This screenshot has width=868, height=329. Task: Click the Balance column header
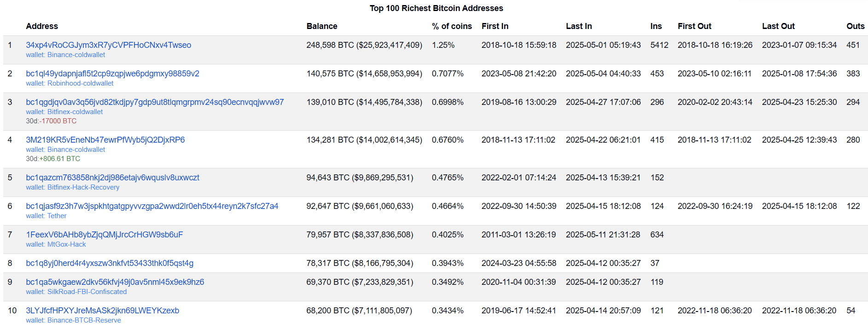pyautogui.click(x=321, y=26)
